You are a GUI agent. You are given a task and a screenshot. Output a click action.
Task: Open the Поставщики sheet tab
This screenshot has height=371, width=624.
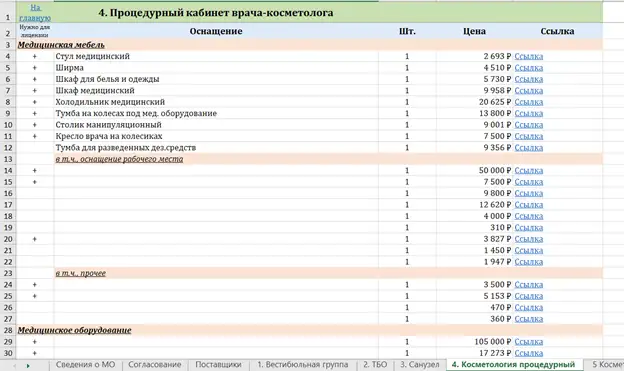[x=218, y=365]
